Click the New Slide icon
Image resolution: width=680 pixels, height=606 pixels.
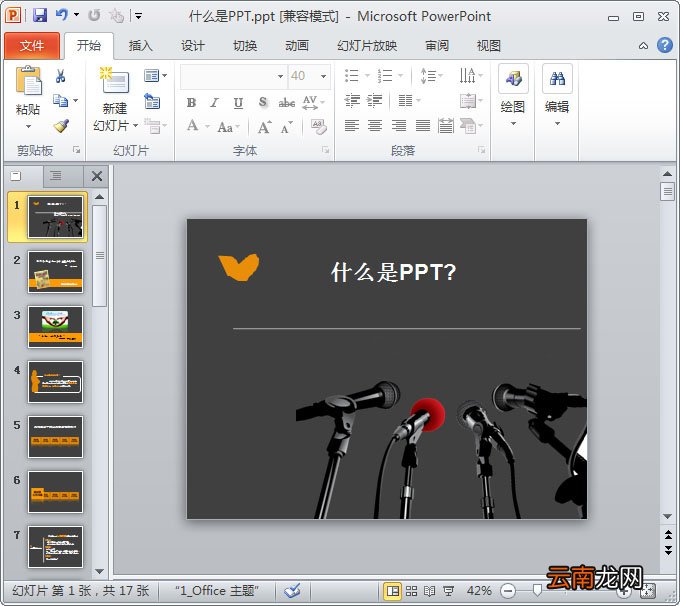pyautogui.click(x=114, y=80)
